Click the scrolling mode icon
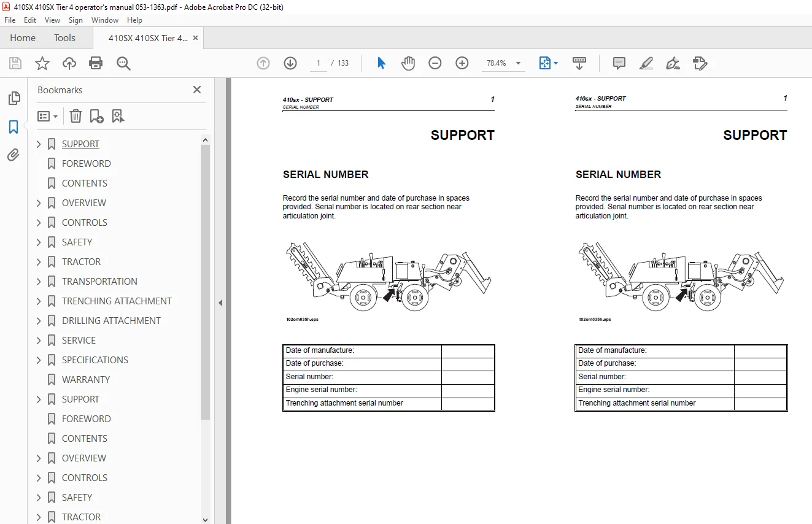 [579, 63]
